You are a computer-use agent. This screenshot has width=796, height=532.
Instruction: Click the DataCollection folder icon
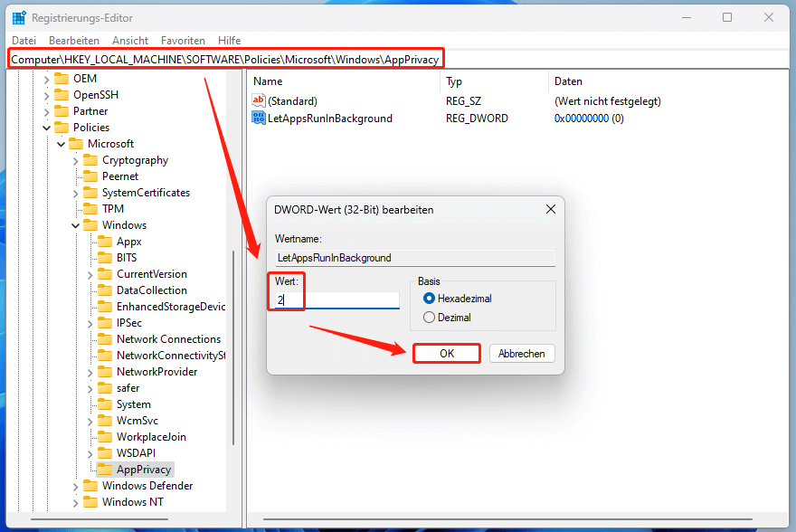click(x=105, y=290)
